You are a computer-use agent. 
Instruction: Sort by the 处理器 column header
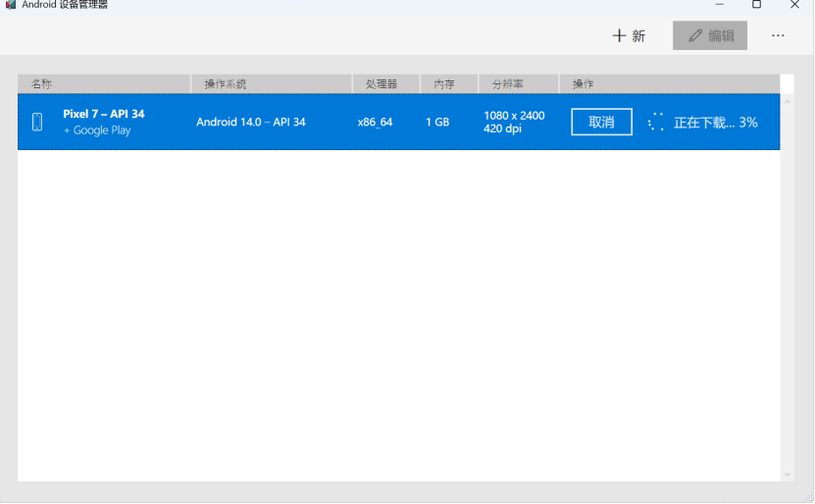pos(386,83)
